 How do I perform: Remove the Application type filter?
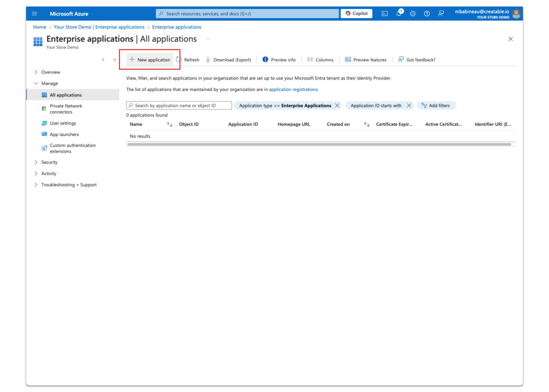tap(337, 106)
